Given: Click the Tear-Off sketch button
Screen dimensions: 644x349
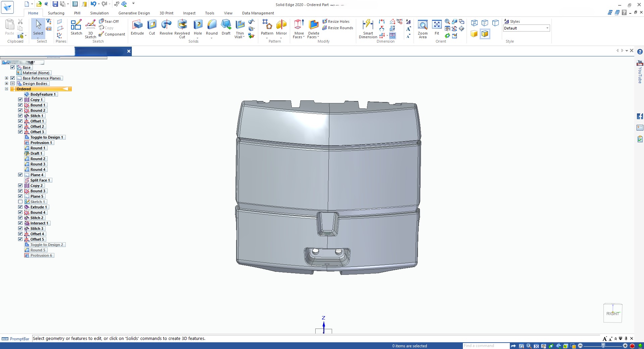Looking at the screenshot, I should point(109,21).
